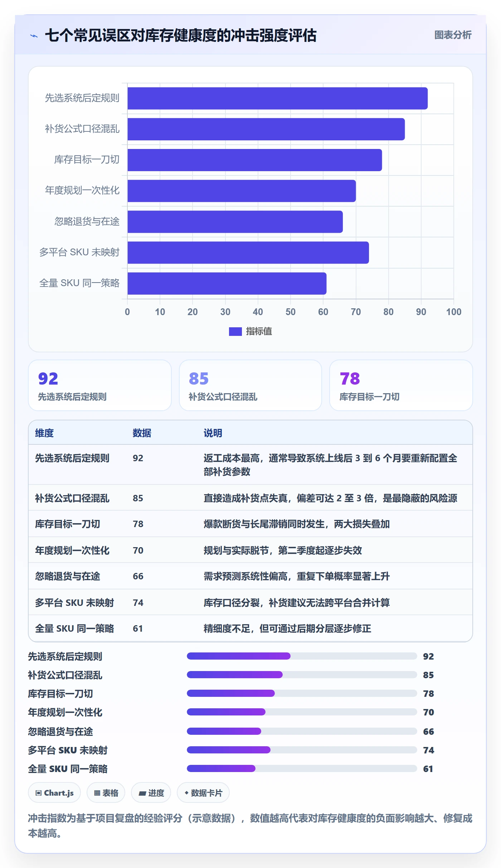
Task: Click the 忽略退货与在途 chart bar
Action: tap(235, 222)
